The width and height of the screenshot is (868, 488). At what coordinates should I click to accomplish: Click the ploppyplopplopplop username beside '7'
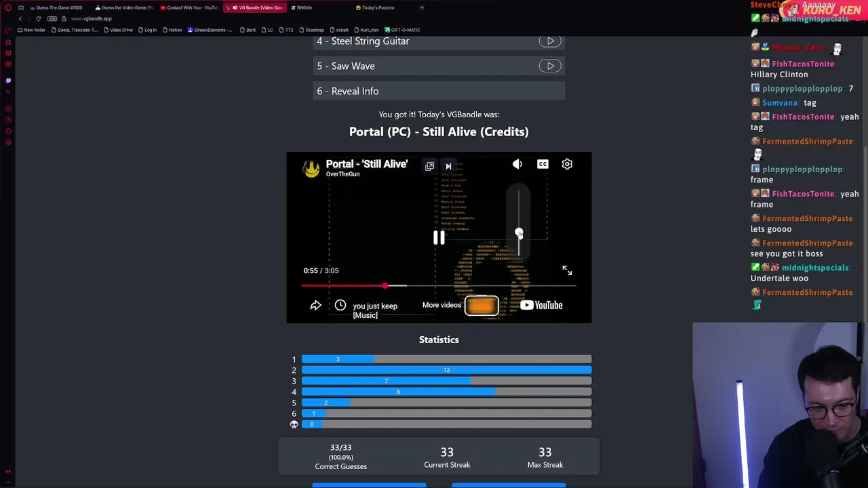point(803,89)
